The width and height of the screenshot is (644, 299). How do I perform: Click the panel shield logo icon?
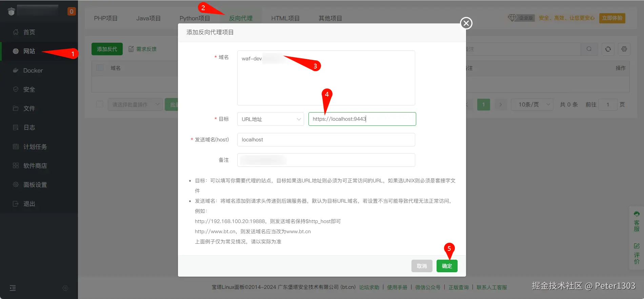coord(12,12)
